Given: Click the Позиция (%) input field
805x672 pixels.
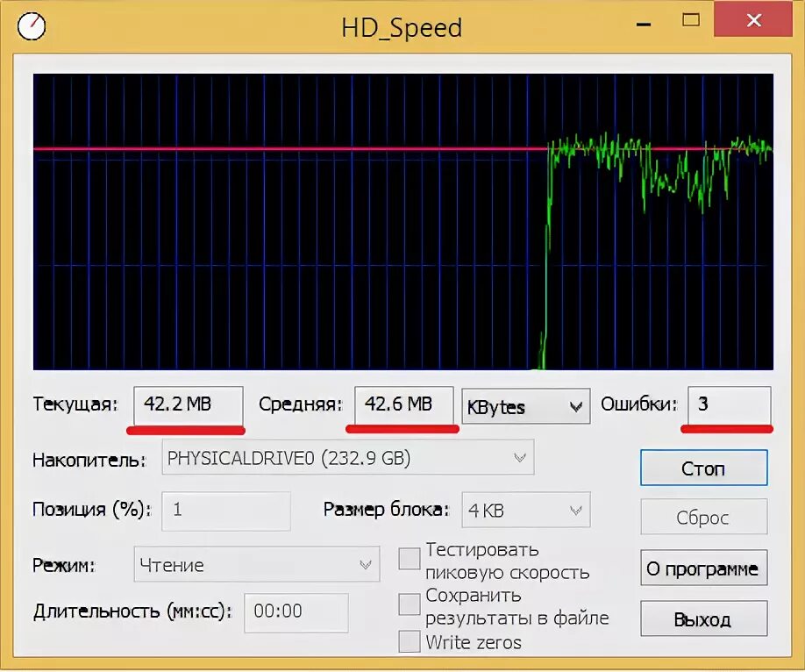Looking at the screenshot, I should (x=226, y=511).
